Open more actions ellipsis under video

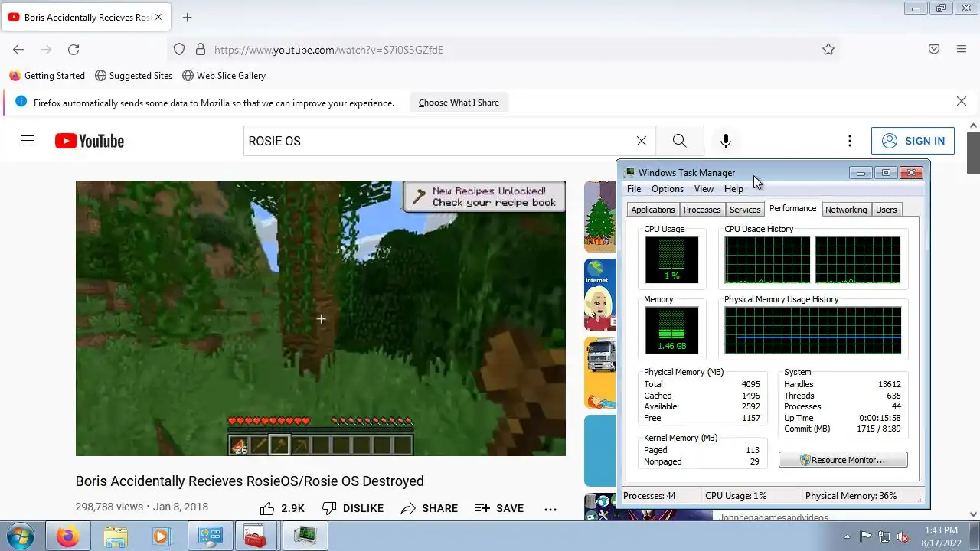click(x=550, y=509)
